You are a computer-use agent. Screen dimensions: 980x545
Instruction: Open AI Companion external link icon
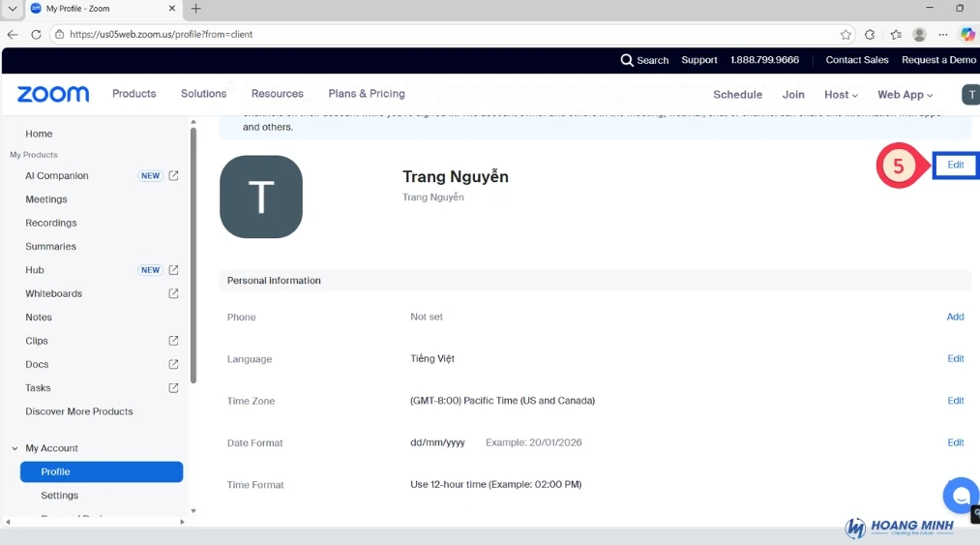tap(174, 176)
